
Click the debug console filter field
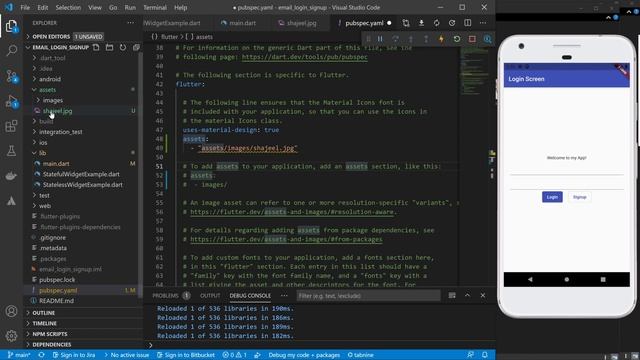coord(368,296)
